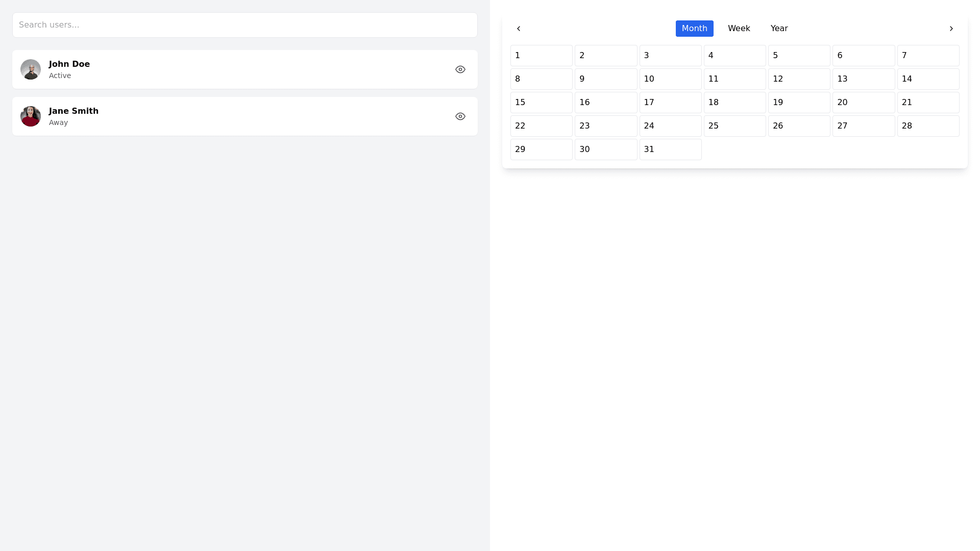Pick day 31 in the calendar grid
The height and width of the screenshot is (551, 980).
pos(670,149)
